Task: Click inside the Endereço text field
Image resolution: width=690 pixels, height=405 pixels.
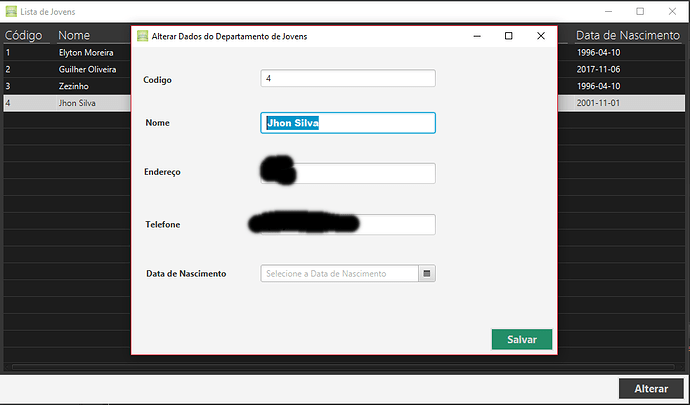Action: pyautogui.click(x=348, y=173)
